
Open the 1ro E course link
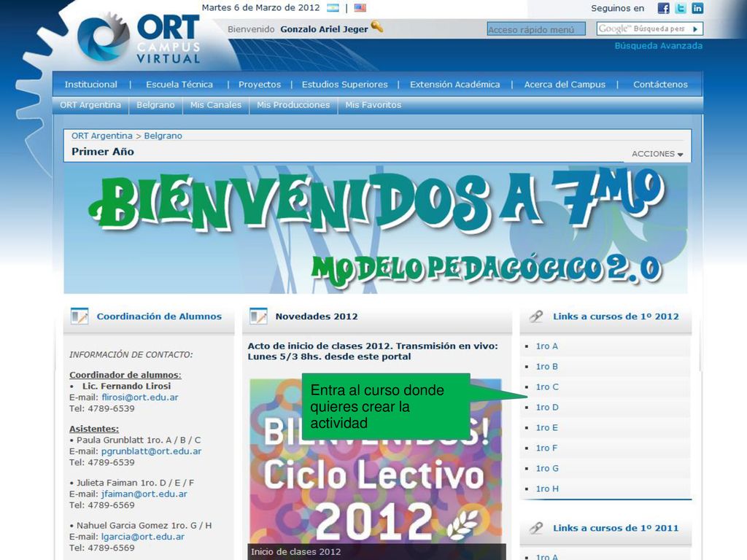coord(547,427)
